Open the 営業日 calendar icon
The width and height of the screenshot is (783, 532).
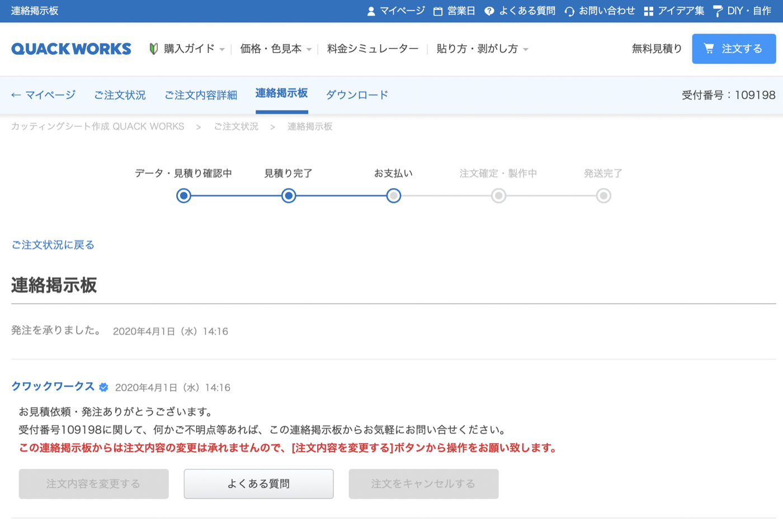437,11
